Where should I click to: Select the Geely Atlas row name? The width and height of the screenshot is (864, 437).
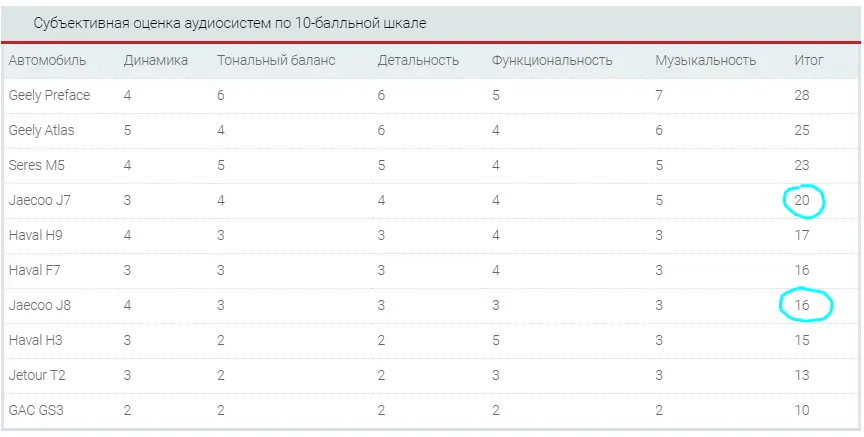41,130
